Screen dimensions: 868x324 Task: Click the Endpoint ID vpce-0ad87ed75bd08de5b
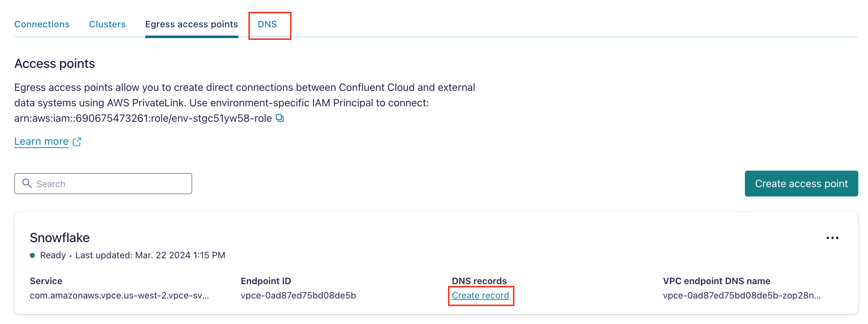tap(298, 295)
